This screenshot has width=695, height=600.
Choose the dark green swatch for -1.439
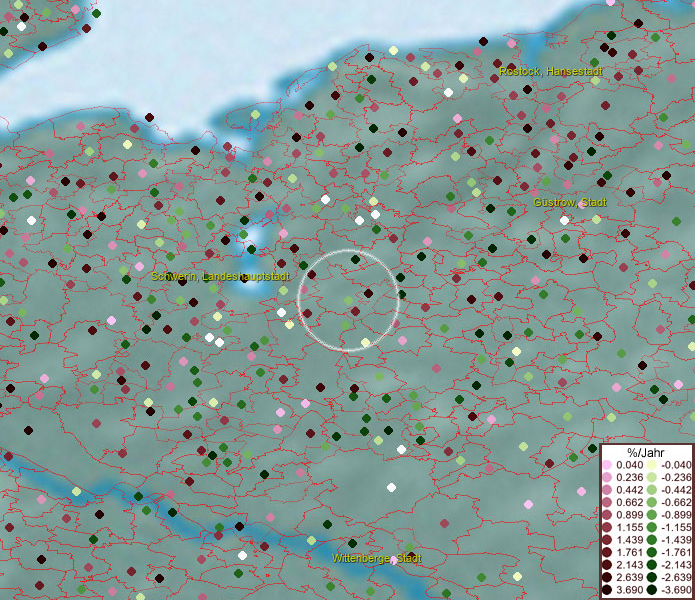(652, 540)
